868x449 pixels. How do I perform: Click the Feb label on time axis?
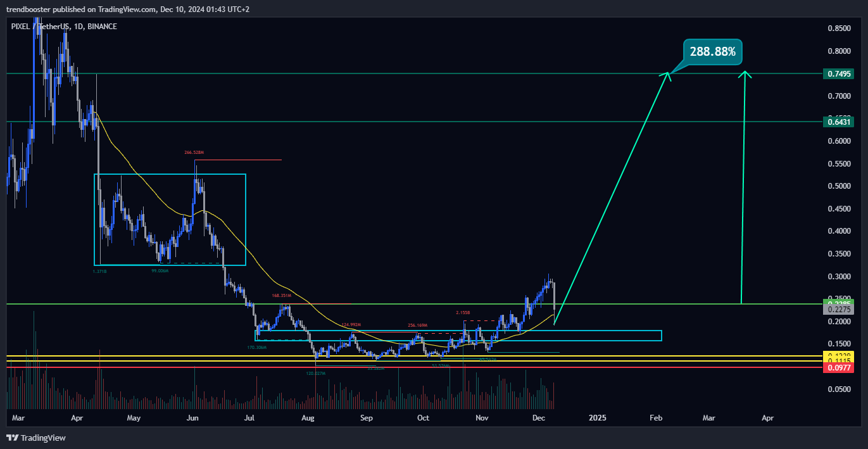tap(656, 418)
